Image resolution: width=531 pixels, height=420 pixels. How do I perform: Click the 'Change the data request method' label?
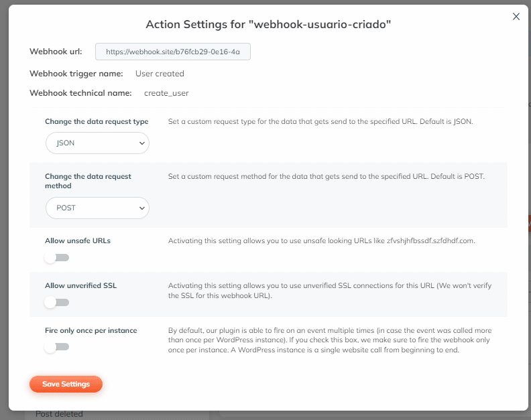click(88, 181)
